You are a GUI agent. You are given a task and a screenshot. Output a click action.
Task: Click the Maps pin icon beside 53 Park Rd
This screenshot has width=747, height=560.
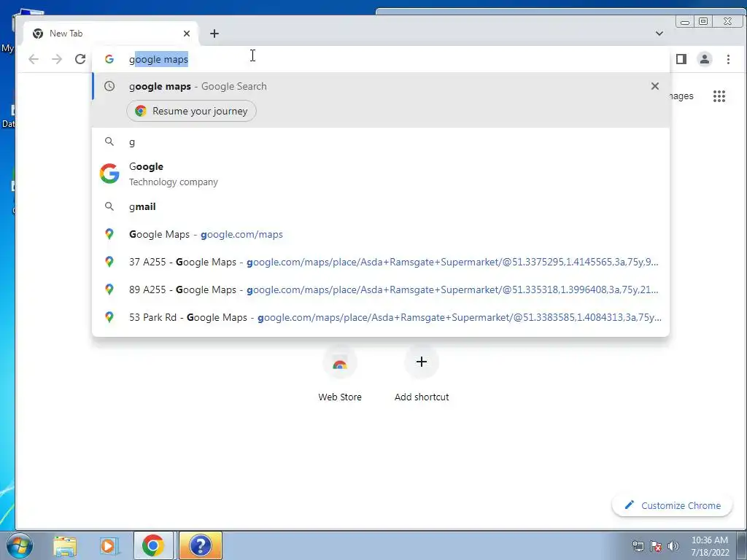click(109, 317)
